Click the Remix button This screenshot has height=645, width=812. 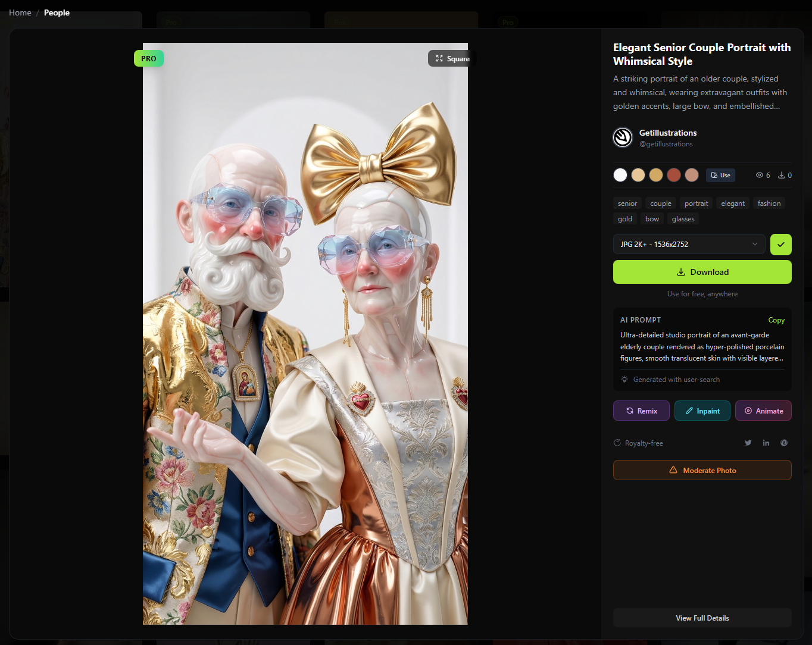(x=641, y=411)
